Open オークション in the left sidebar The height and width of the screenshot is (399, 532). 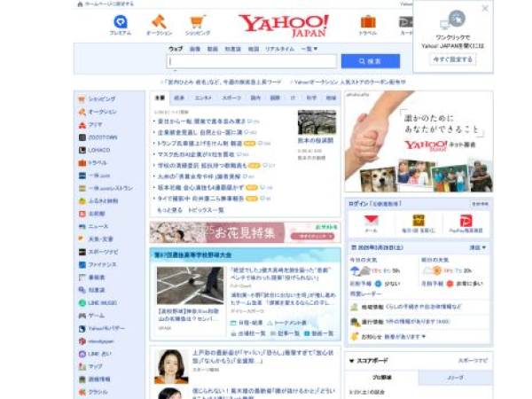pyautogui.click(x=102, y=112)
